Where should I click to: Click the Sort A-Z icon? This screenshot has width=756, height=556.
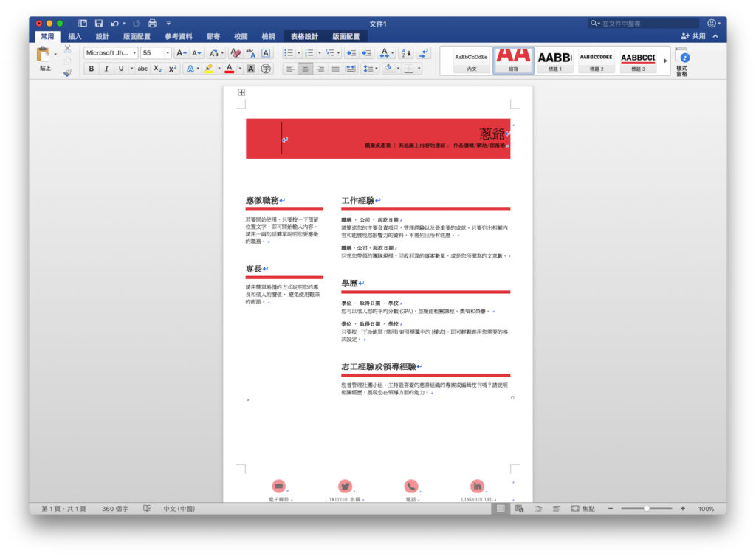tap(407, 53)
